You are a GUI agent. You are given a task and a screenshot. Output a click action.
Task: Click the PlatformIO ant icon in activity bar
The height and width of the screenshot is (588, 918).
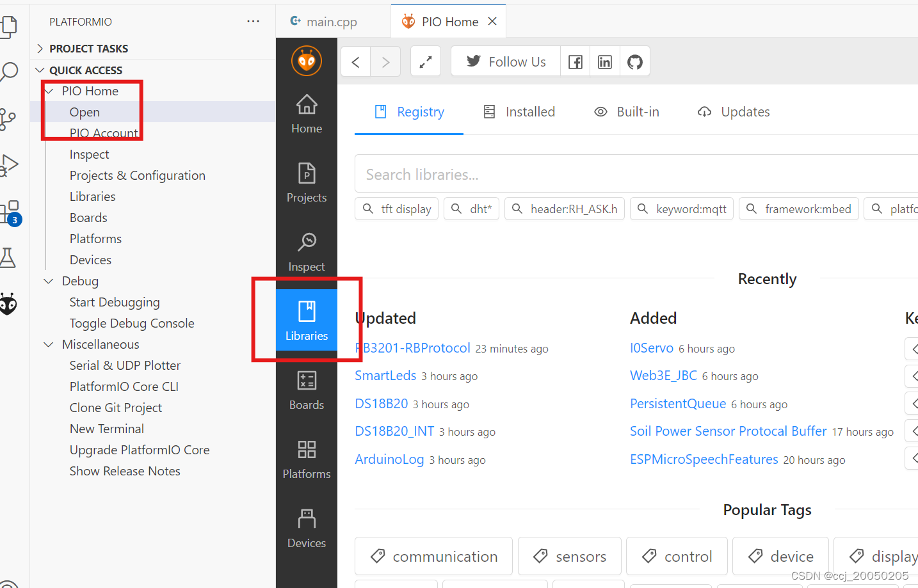click(x=9, y=304)
